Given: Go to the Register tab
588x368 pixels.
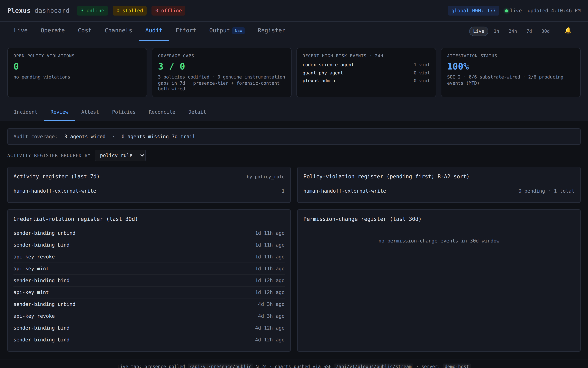Looking at the screenshot, I should 271,30.
